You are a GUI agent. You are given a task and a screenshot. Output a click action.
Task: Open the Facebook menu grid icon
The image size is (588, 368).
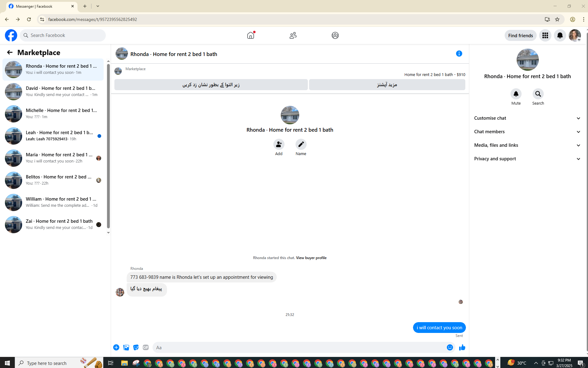(545, 35)
